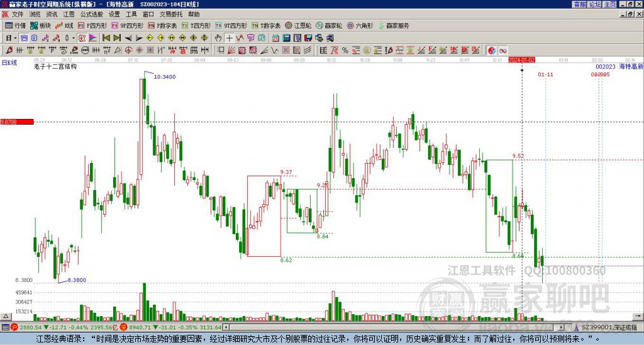Screen dimensions: 644x345
Task: Select the Gann fan angle lines tool
Action: 231,50
